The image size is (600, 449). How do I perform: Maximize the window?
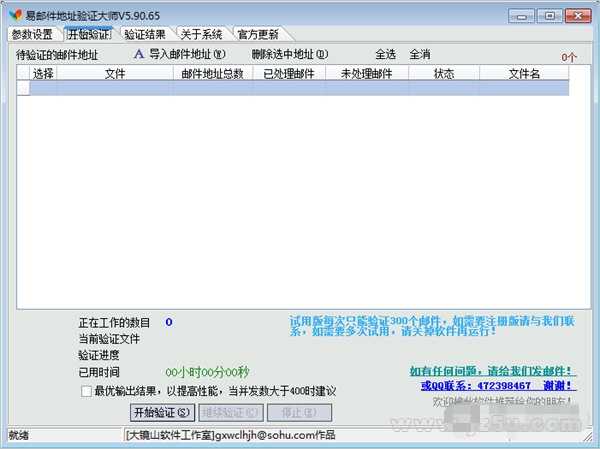tap(550, 16)
